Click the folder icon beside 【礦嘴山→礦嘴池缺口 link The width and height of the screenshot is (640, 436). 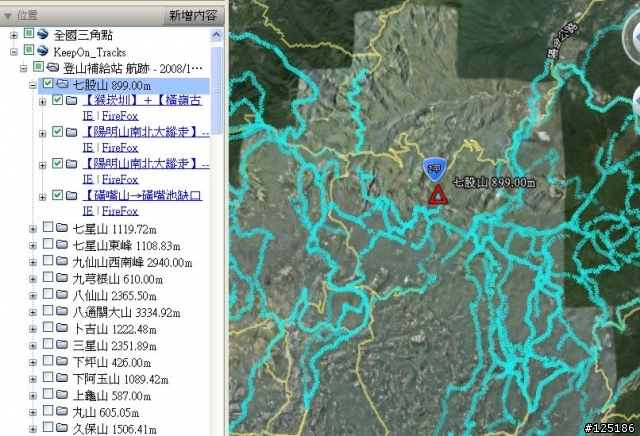71,196
